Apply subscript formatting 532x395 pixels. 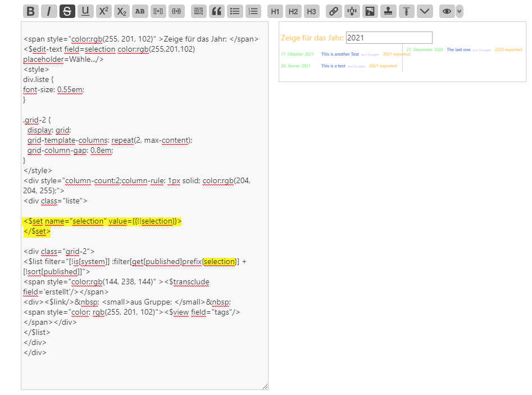122,11
